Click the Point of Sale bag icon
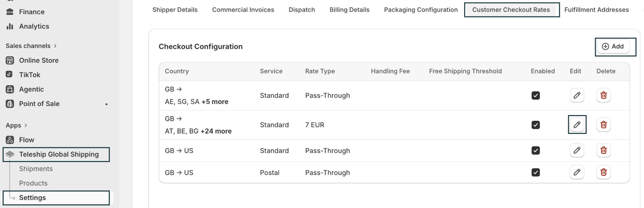Image resolution: width=644 pixels, height=208 pixels. [x=10, y=104]
